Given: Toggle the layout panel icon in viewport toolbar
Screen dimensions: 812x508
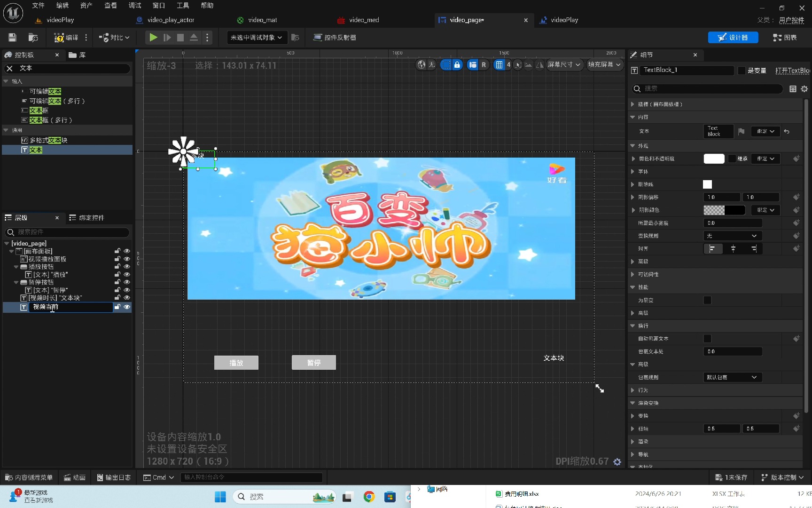Looking at the screenshot, I should [473, 65].
